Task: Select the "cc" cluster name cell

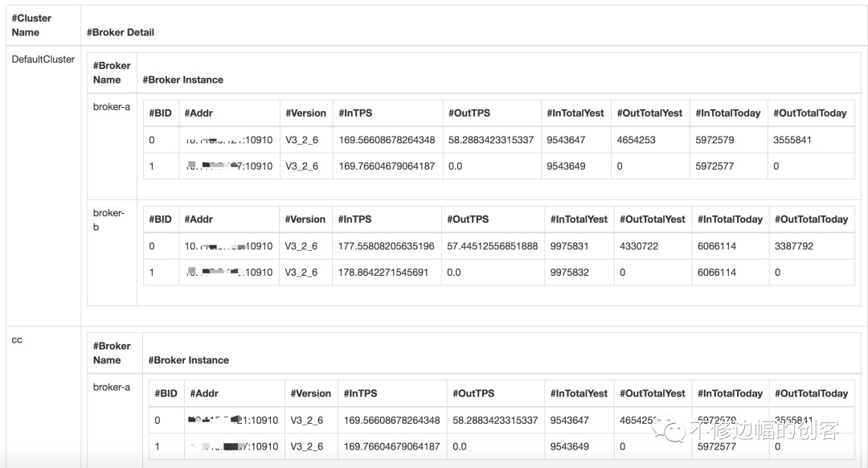Action: tap(17, 340)
